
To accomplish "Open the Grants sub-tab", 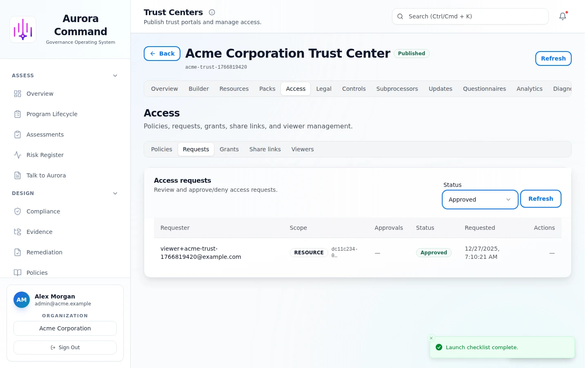I will pyautogui.click(x=229, y=149).
